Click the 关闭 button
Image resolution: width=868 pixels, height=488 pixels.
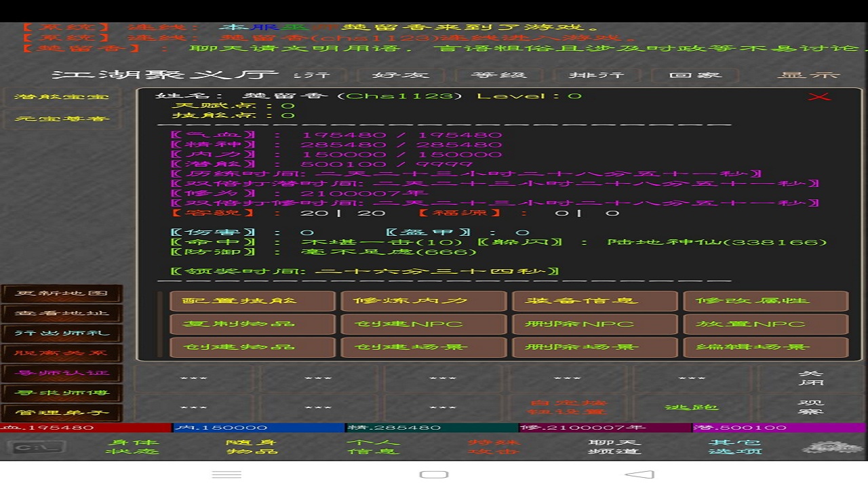811,378
